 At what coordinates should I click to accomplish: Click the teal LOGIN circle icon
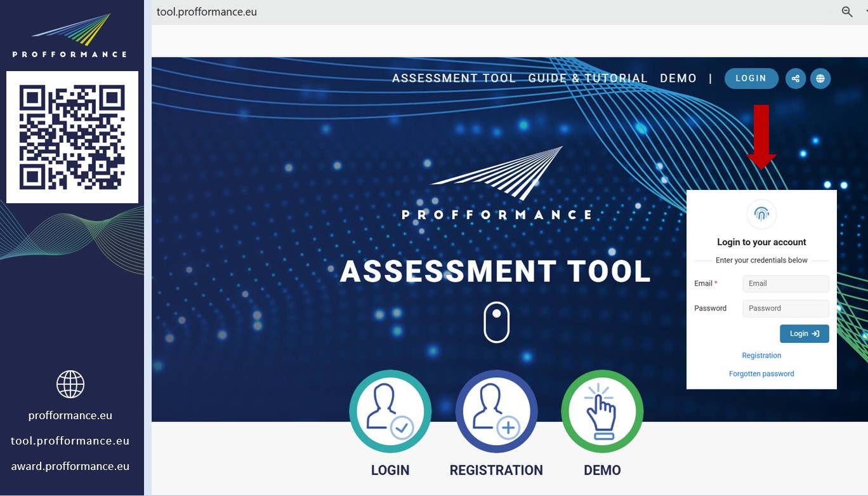coord(390,412)
